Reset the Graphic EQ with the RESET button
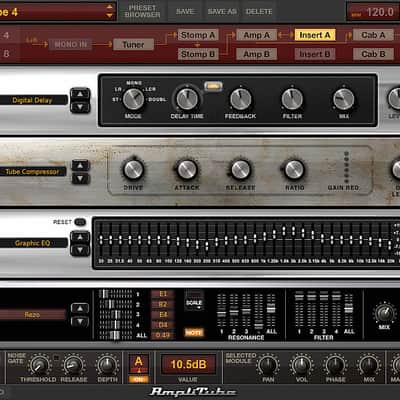400x400 pixels. 80,222
